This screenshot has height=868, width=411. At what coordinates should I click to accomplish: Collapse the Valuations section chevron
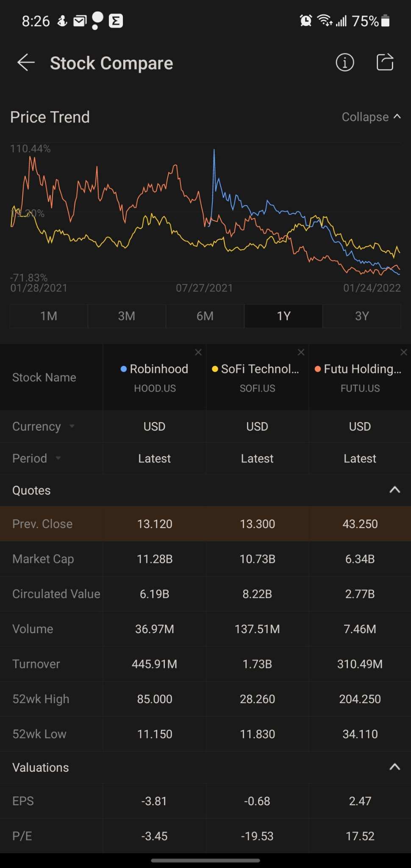394,767
